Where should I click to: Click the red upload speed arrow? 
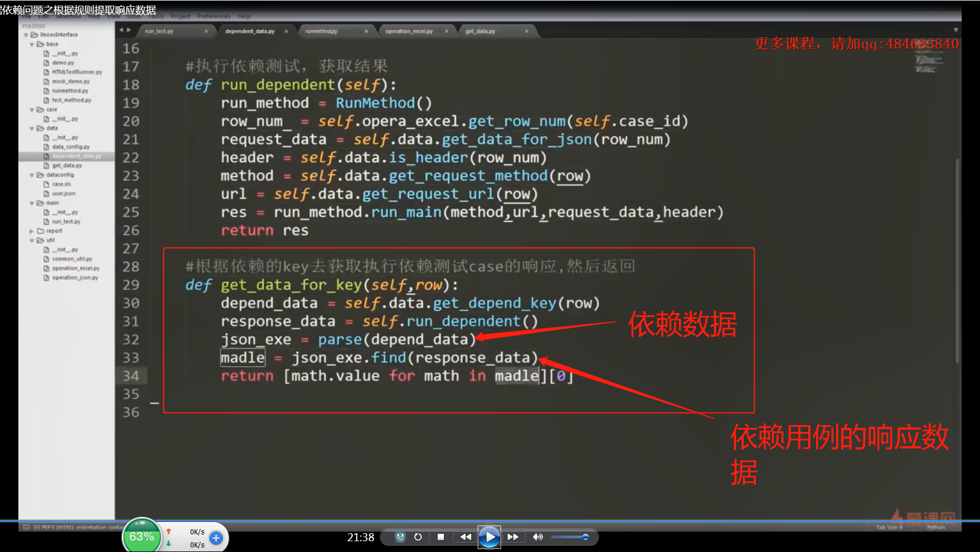point(168,532)
